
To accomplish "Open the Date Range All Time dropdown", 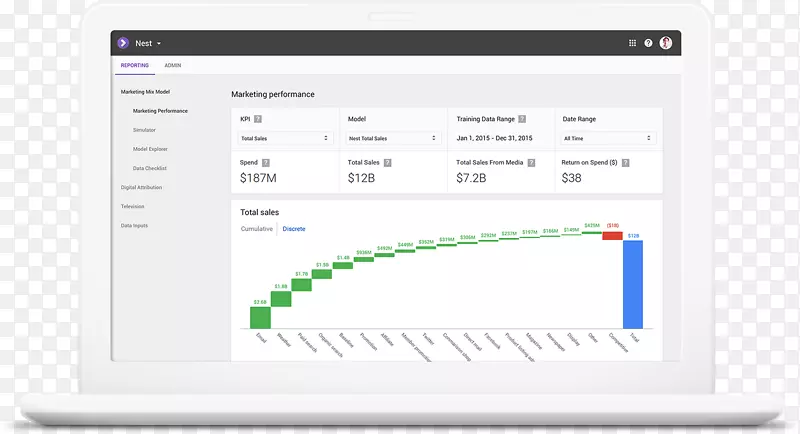I will (608, 138).
